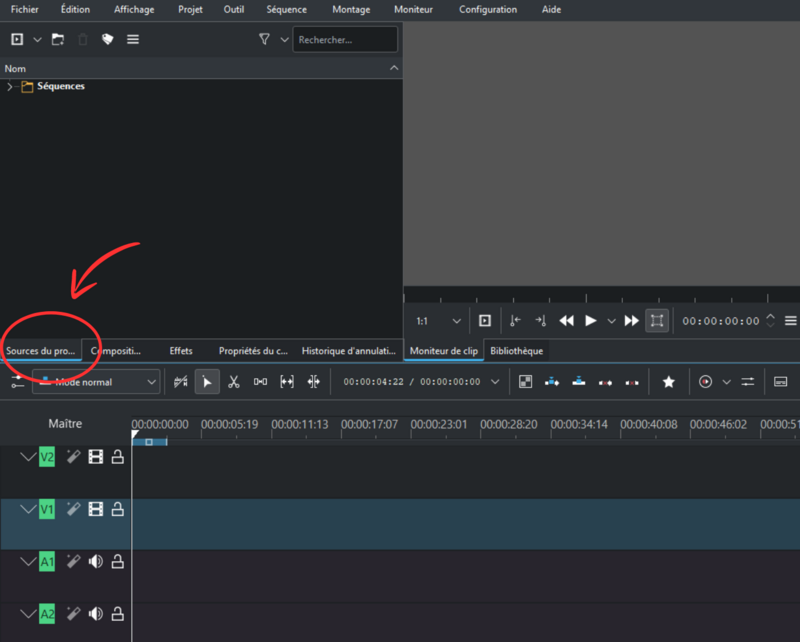The width and height of the screenshot is (800, 642).
Task: Click the lift timeline zone icon
Action: coord(632,382)
